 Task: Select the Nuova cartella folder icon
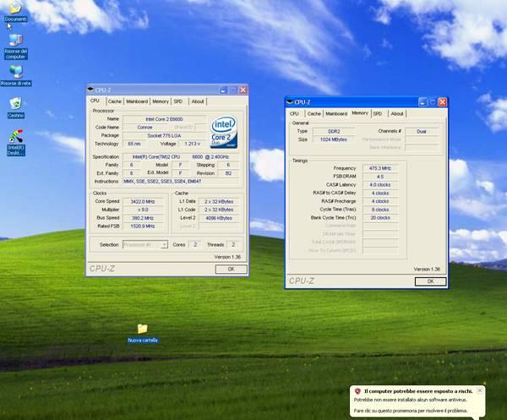click(142, 329)
